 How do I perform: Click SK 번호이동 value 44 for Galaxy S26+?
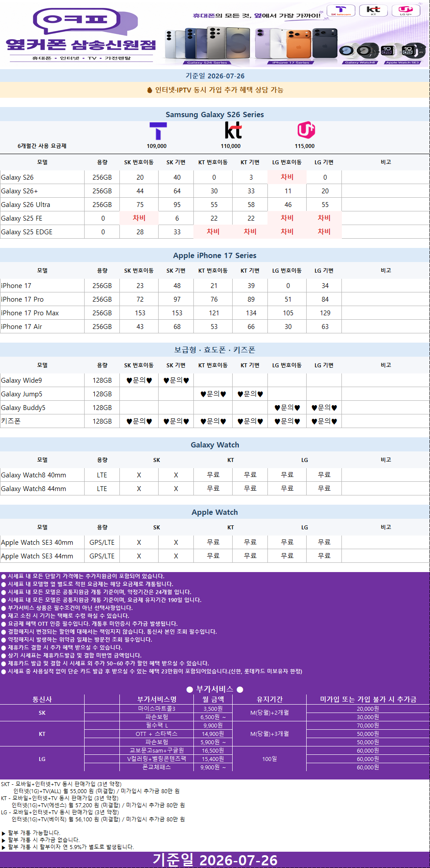pyautogui.click(x=140, y=191)
